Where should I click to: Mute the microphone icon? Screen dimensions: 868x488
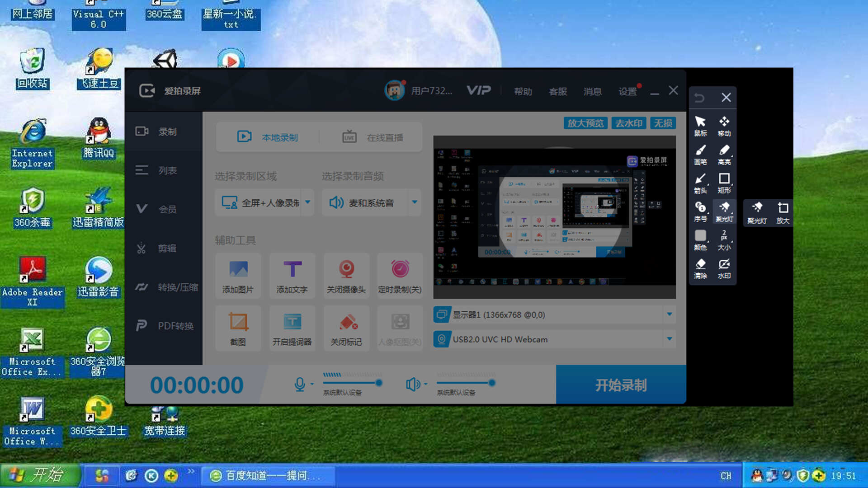(x=299, y=385)
